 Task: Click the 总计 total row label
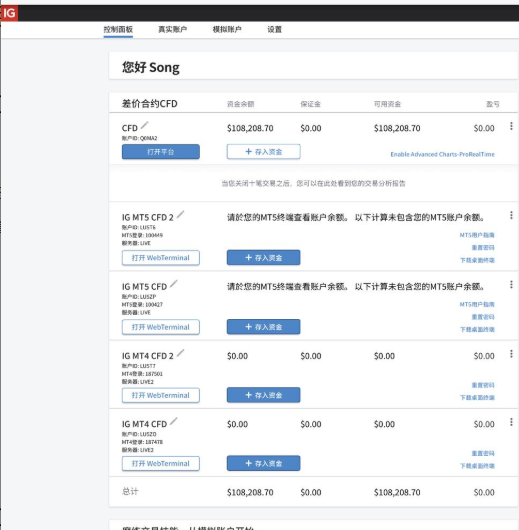(130, 491)
